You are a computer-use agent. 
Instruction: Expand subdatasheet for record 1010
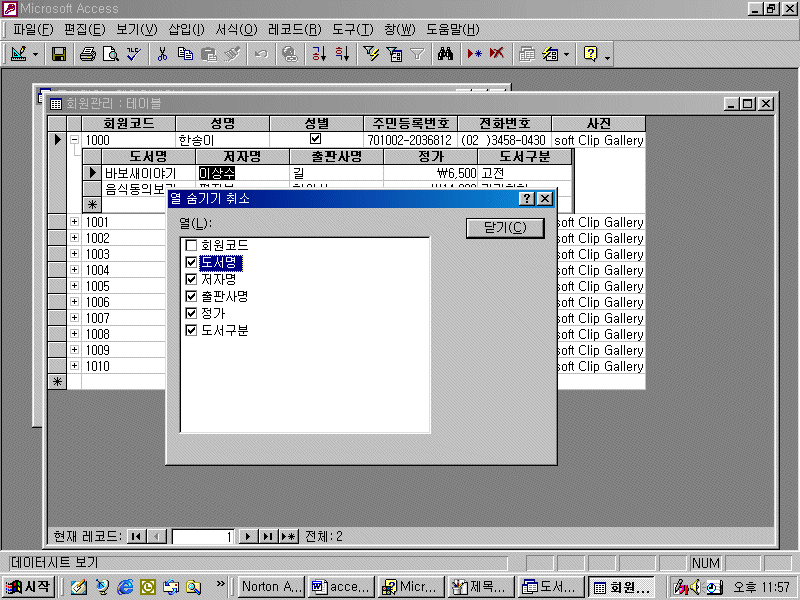click(74, 365)
